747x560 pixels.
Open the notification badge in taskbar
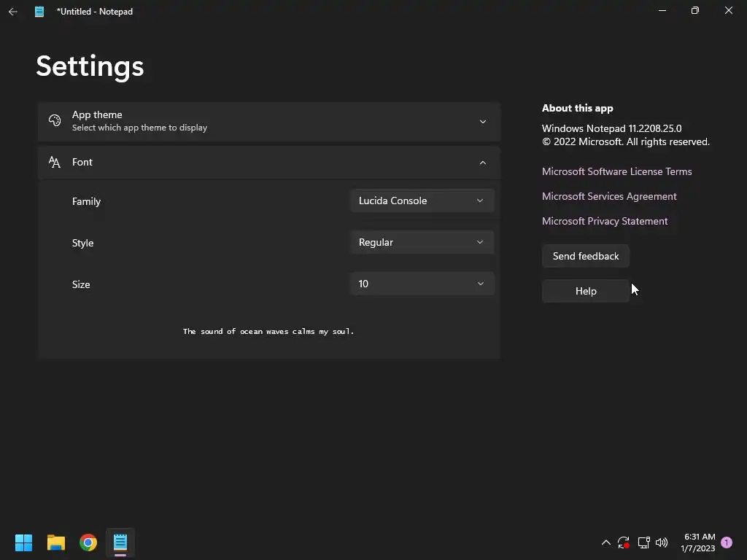[727, 542]
